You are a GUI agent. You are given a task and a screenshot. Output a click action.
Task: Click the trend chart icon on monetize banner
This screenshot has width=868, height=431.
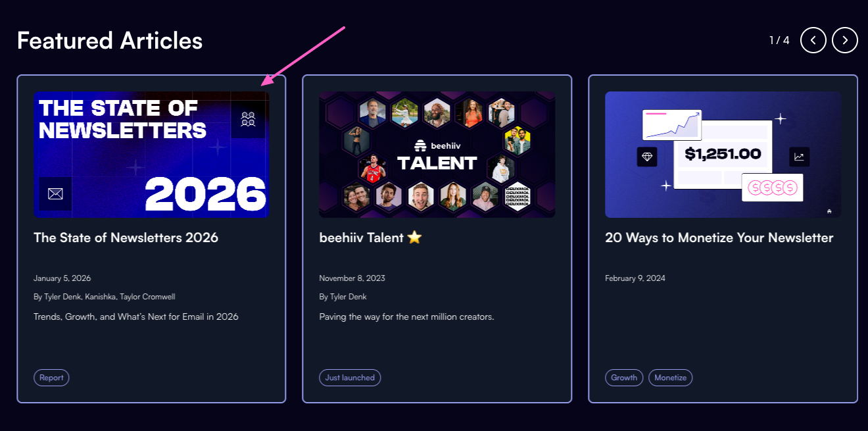point(800,157)
